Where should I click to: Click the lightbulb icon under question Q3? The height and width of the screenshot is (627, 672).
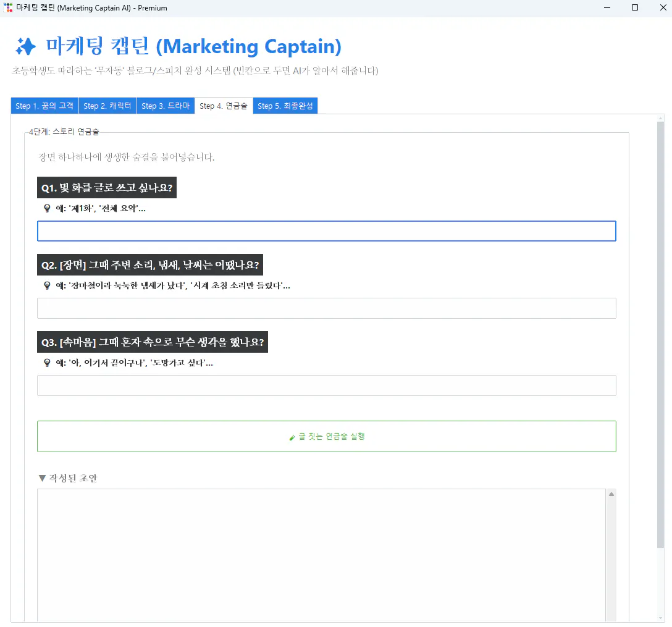click(x=47, y=363)
